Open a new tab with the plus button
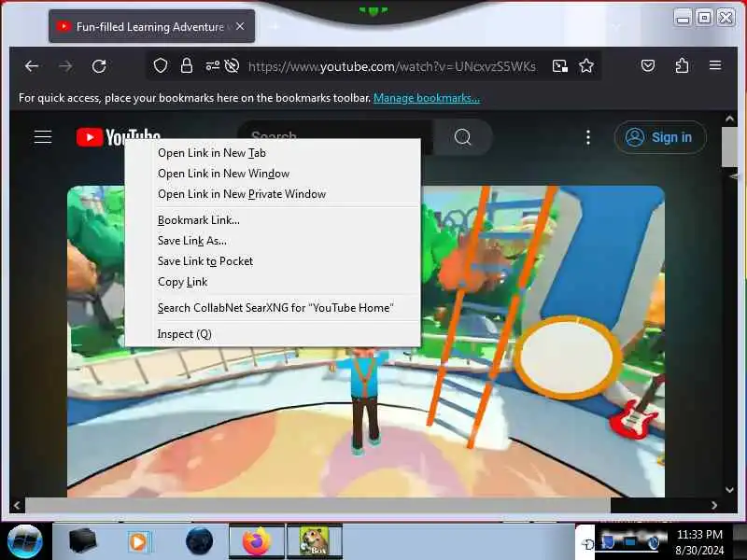 pyautogui.click(x=275, y=27)
